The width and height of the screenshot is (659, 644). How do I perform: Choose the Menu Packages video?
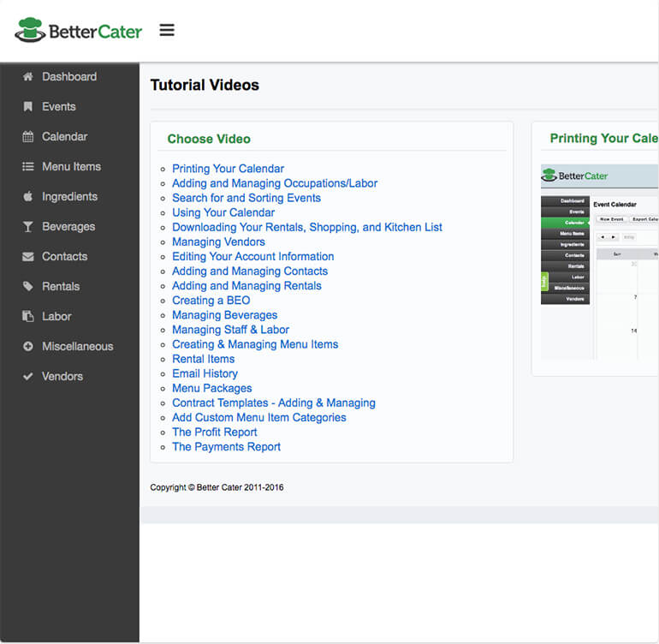(x=212, y=388)
